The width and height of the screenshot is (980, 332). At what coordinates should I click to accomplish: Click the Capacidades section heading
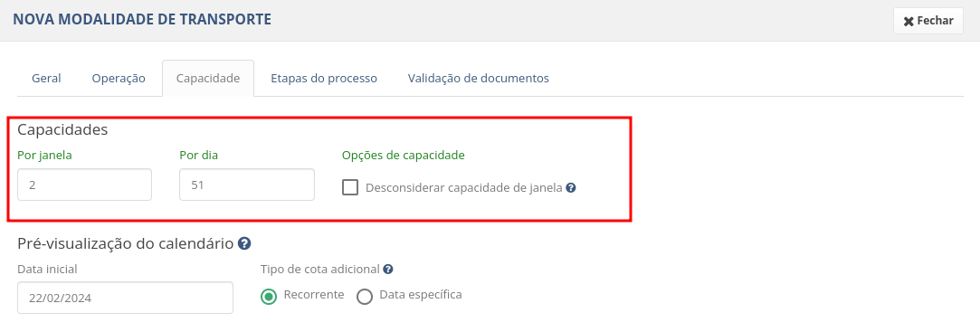click(x=62, y=129)
